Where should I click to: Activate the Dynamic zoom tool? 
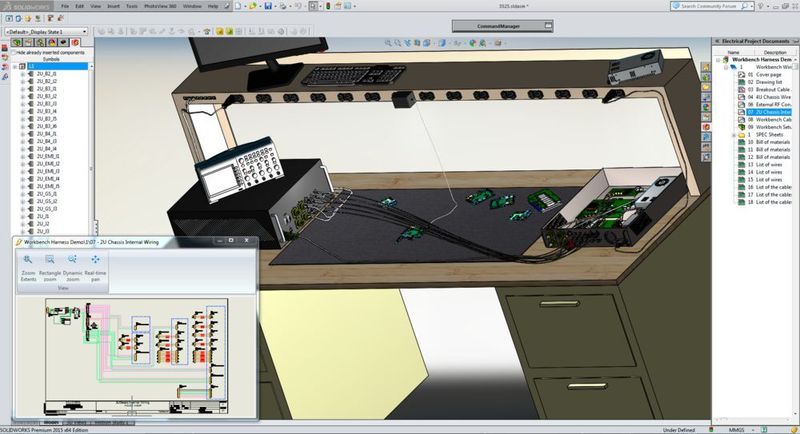coord(72,268)
